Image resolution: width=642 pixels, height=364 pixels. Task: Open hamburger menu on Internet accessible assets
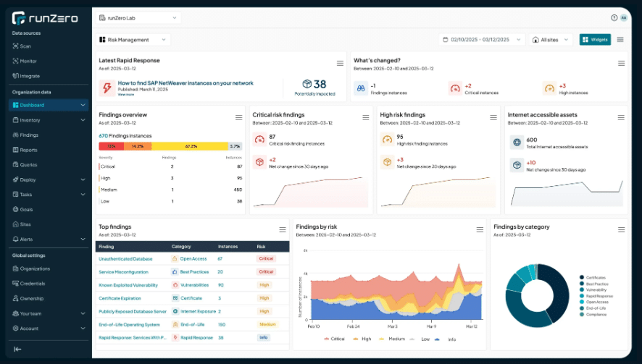pos(621,117)
